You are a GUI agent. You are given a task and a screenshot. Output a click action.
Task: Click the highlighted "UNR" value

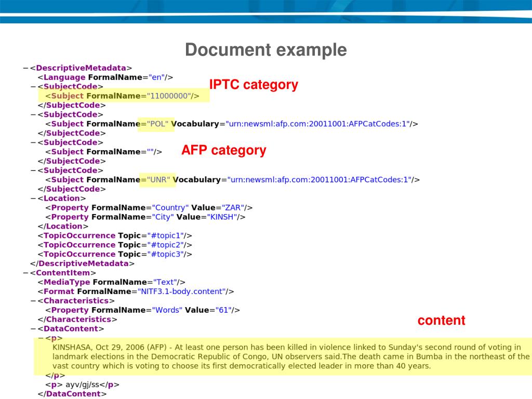(x=158, y=180)
